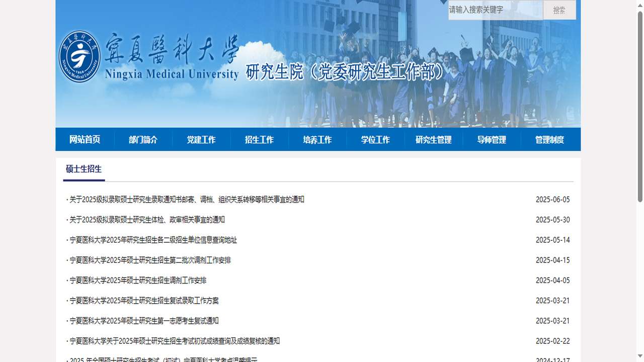Click the 硕士生招生 section heading tab
The width and height of the screenshot is (644, 362).
[x=83, y=169]
